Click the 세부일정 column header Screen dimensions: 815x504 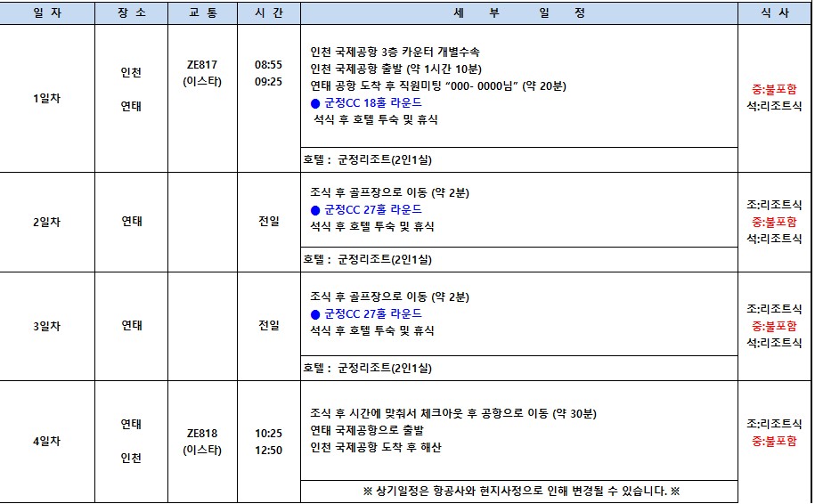[x=519, y=12]
